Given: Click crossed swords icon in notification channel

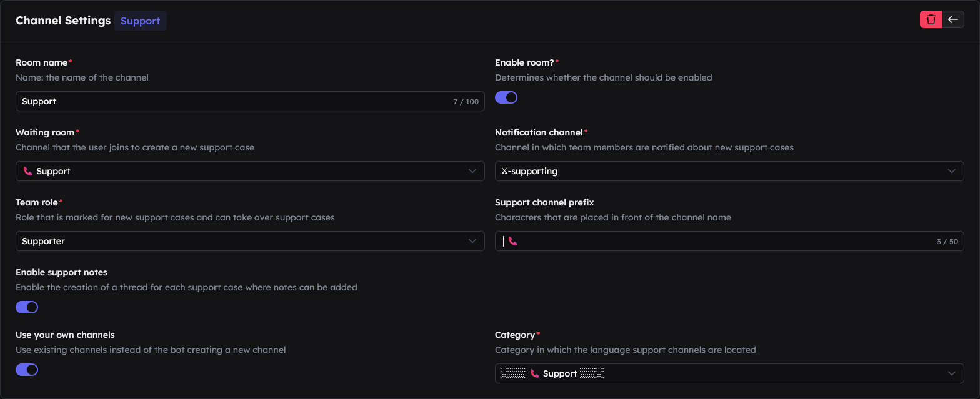Looking at the screenshot, I should (x=504, y=171).
